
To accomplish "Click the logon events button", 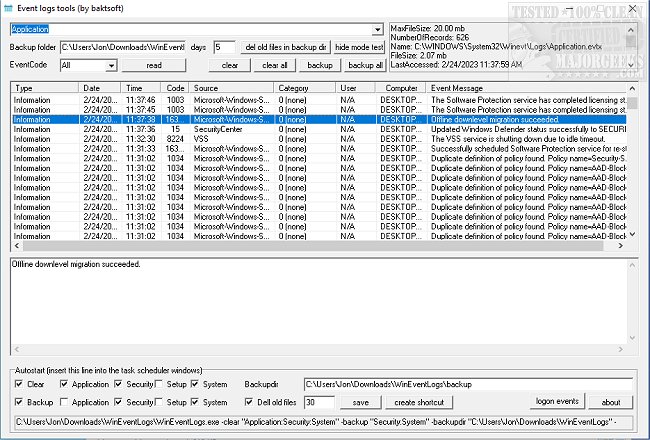I will point(557,401).
